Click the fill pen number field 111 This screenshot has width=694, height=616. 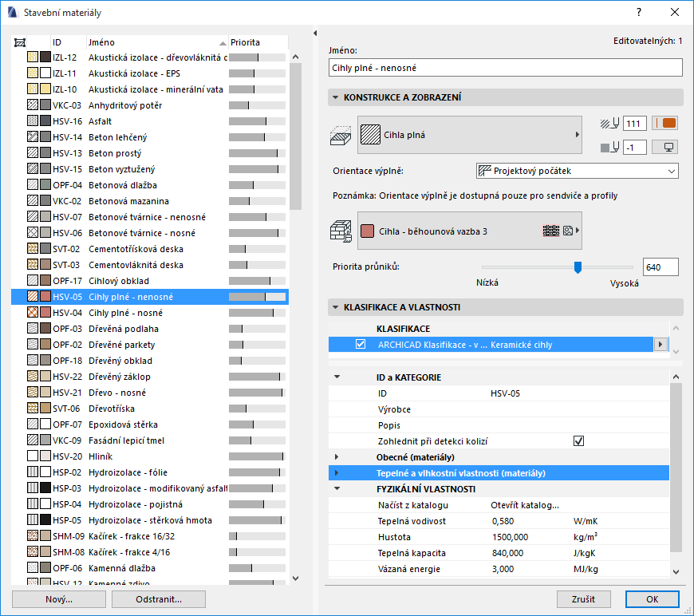point(634,124)
